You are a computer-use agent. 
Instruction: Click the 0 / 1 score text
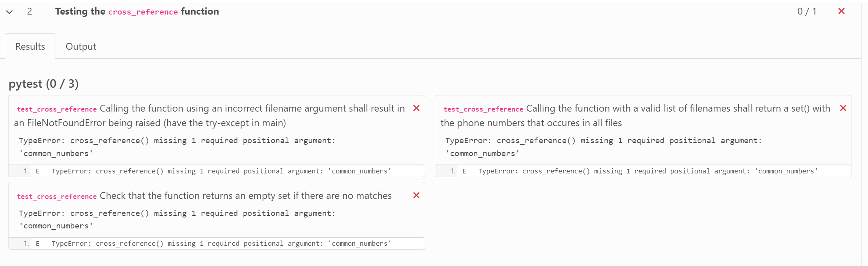tap(807, 11)
